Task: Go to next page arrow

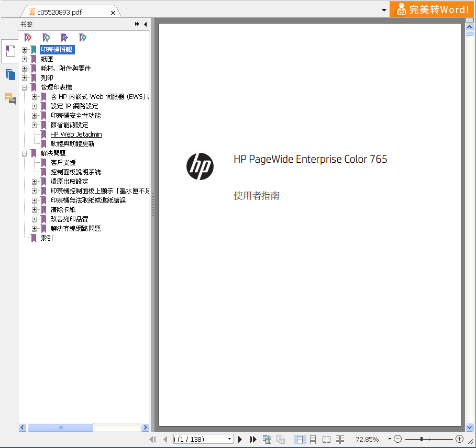Action: (240, 439)
